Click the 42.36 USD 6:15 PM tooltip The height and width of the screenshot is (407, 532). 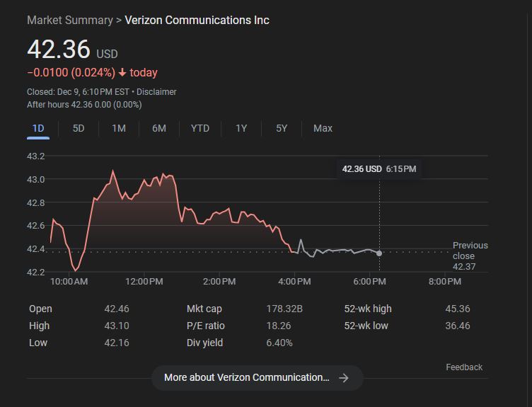[379, 169]
